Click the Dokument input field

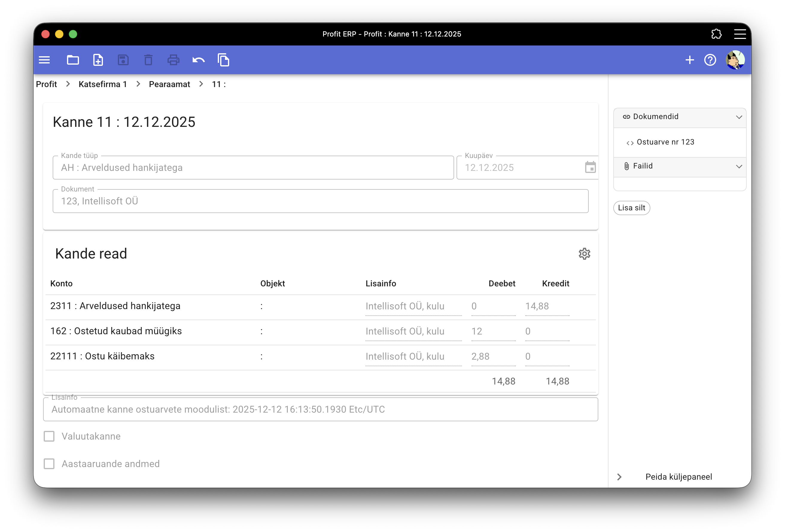click(x=320, y=201)
